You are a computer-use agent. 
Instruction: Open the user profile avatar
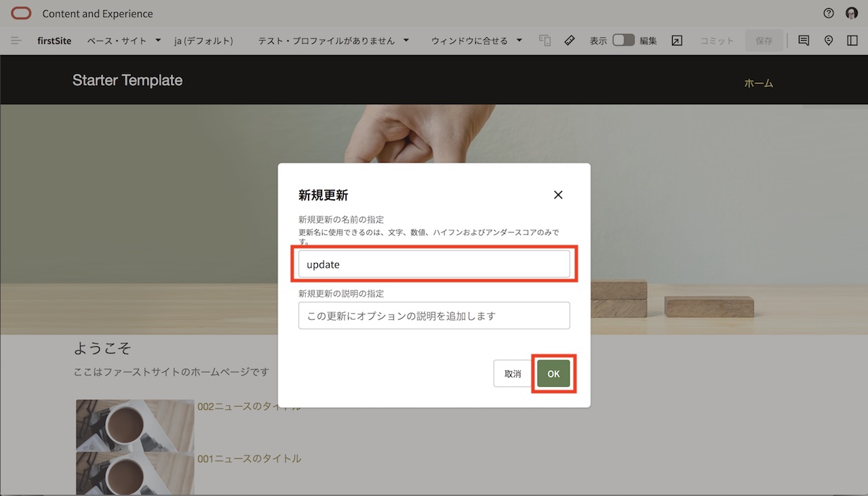click(851, 13)
